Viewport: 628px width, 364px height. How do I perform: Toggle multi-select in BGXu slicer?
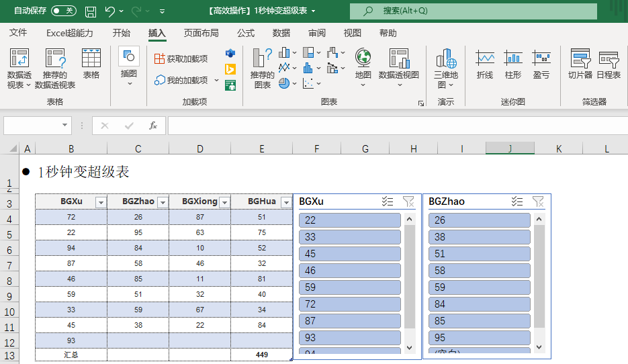tap(388, 201)
